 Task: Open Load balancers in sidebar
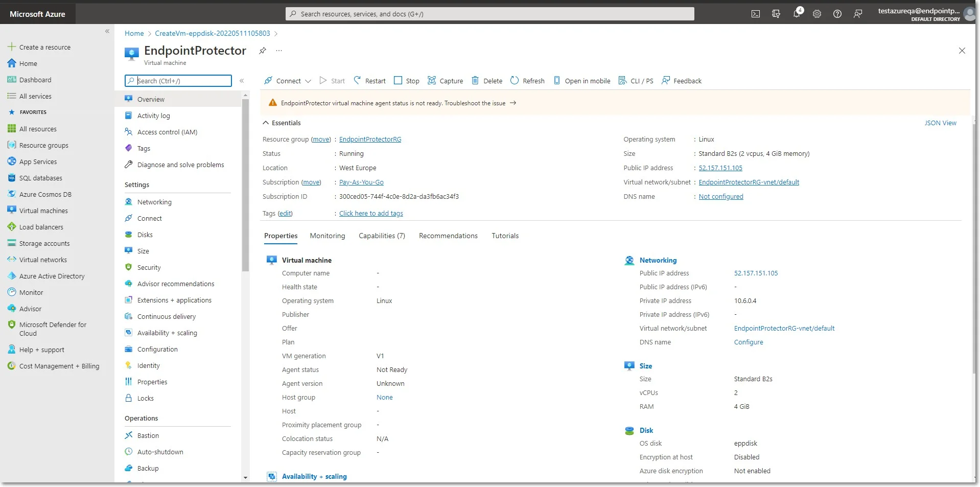point(41,227)
